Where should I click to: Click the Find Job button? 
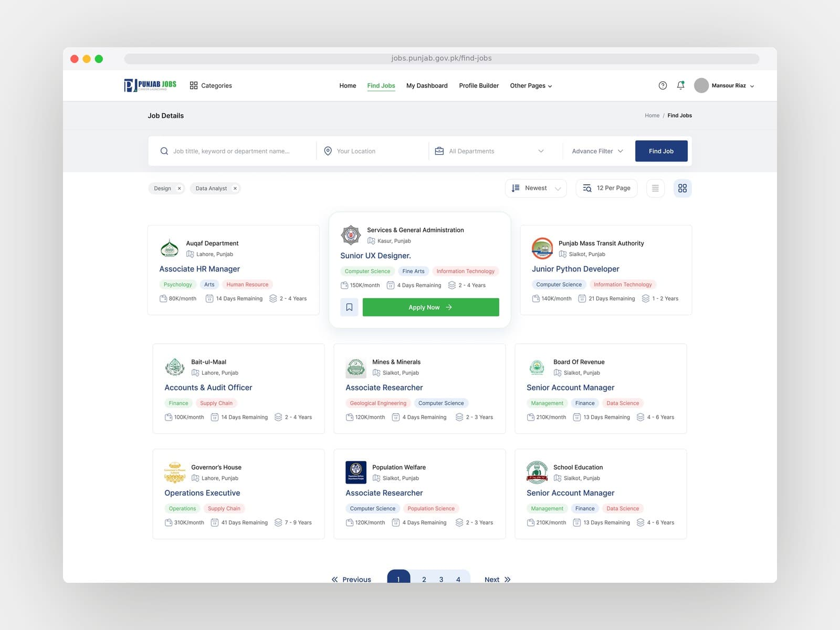[661, 151]
